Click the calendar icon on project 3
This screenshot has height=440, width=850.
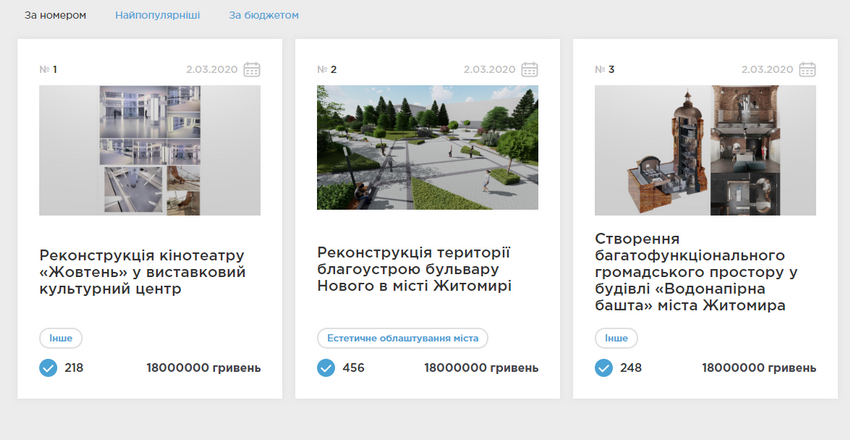click(x=807, y=70)
